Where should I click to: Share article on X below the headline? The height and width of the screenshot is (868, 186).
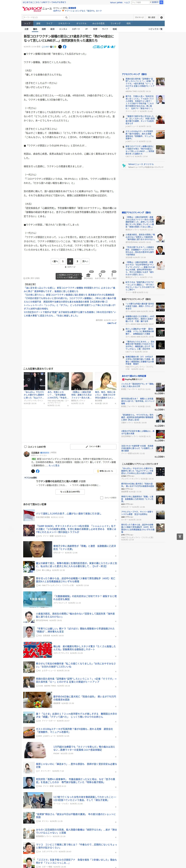pos(60,47)
